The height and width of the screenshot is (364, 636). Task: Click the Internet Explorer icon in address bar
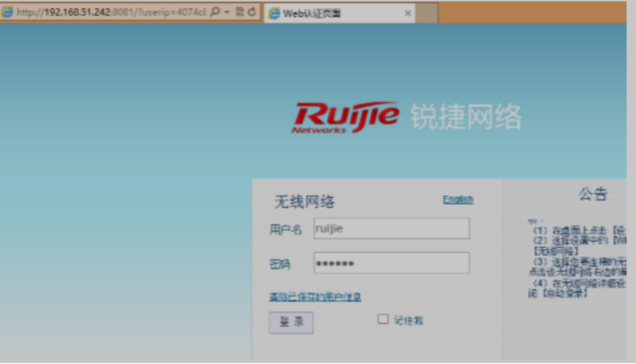[7, 12]
